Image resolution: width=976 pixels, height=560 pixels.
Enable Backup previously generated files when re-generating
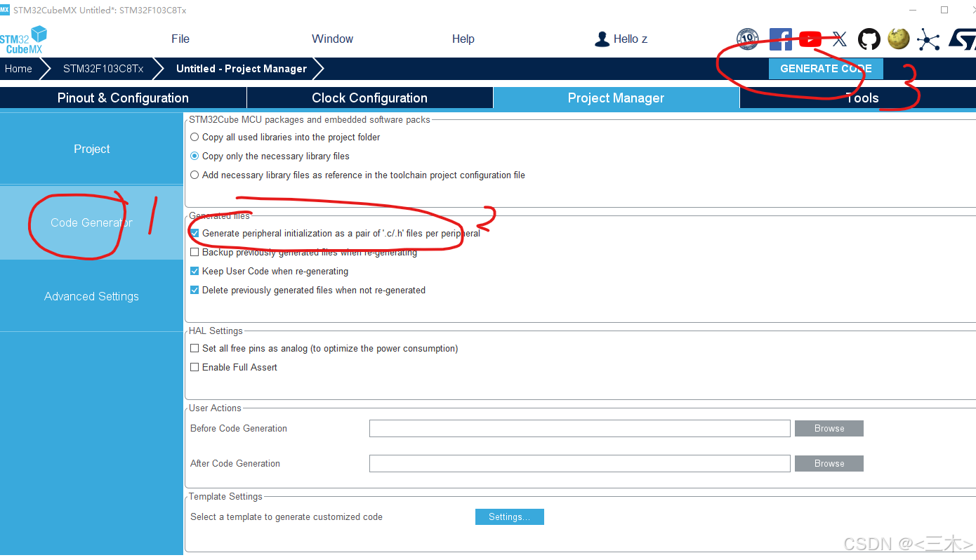click(x=194, y=252)
